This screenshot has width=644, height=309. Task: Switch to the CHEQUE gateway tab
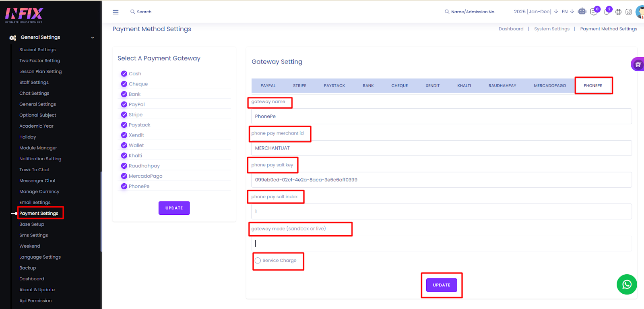point(400,86)
